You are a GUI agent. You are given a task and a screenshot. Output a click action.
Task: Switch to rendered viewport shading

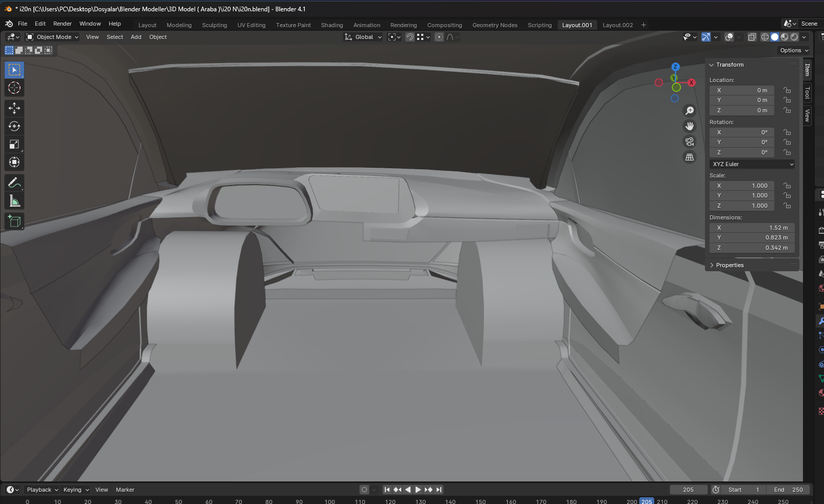coord(794,37)
